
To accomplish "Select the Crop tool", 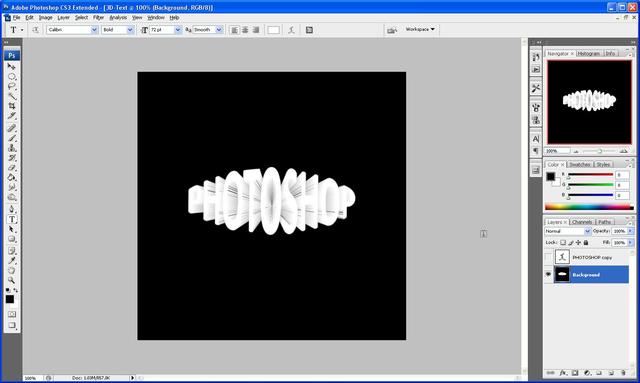I will (x=12, y=106).
